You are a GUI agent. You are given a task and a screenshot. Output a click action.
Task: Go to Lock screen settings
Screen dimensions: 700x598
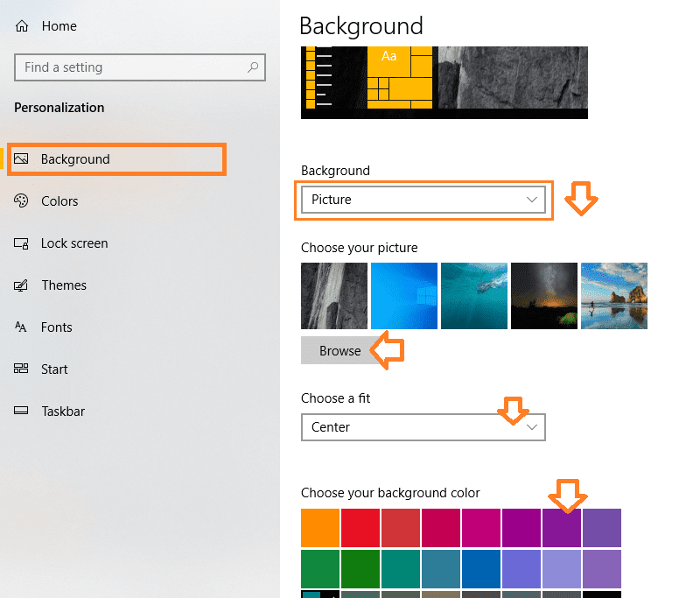point(74,243)
